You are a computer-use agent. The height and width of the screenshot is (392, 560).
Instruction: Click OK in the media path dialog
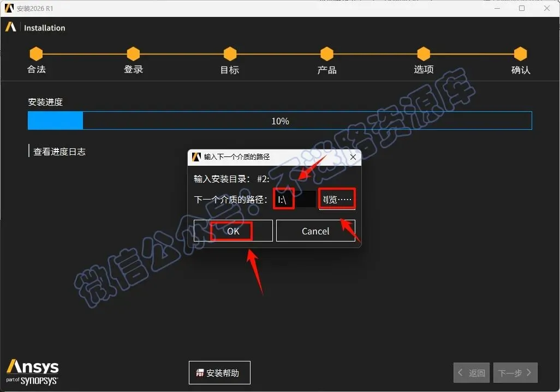click(x=233, y=231)
